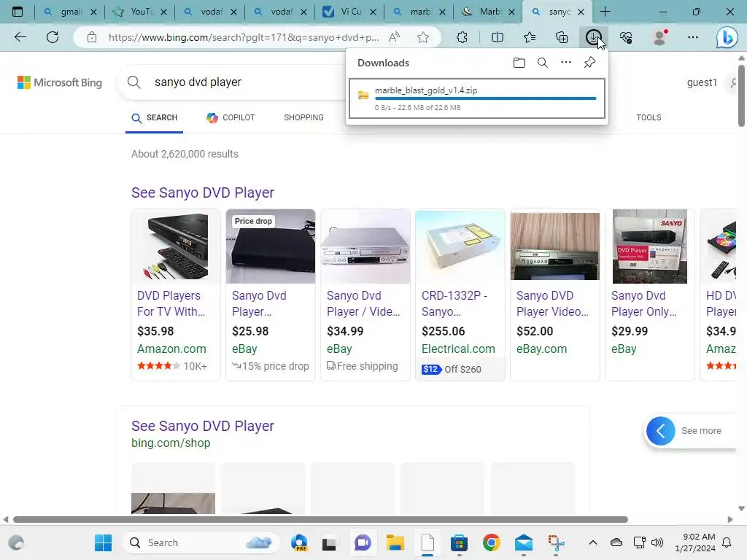Screen dimensions: 747x560
Task: Open the Collections icon
Action: (x=562, y=37)
